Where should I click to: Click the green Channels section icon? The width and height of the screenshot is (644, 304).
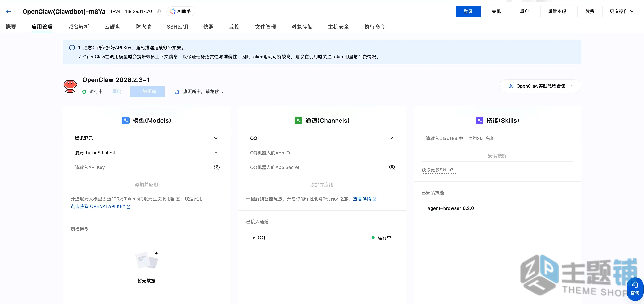pyautogui.click(x=298, y=120)
